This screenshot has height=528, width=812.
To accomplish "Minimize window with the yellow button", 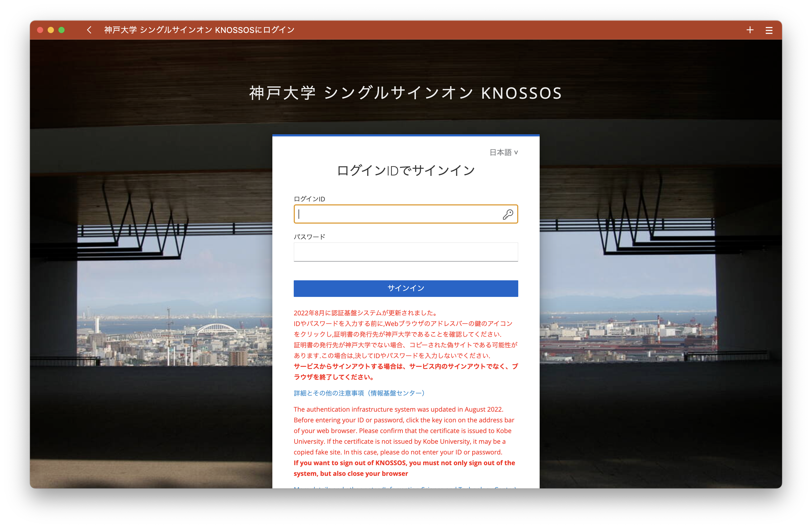I will point(51,30).
